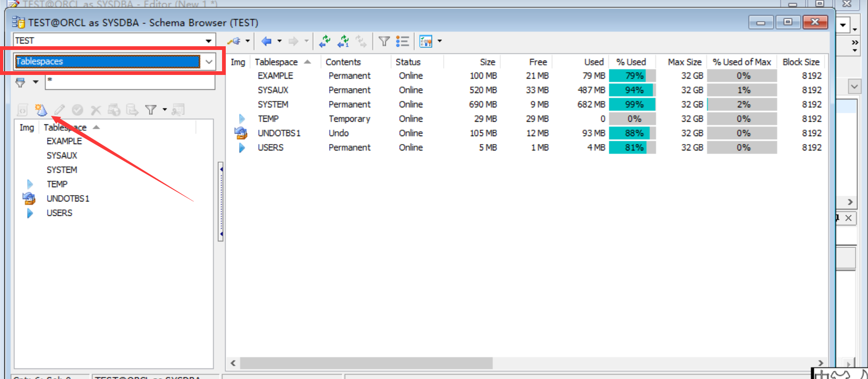This screenshot has width=868, height=379.
Task: Click the '690 MB' size cell
Action: (x=483, y=105)
